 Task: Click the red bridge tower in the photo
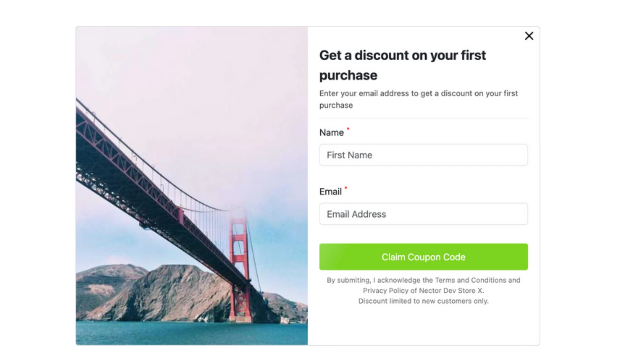[x=239, y=265]
